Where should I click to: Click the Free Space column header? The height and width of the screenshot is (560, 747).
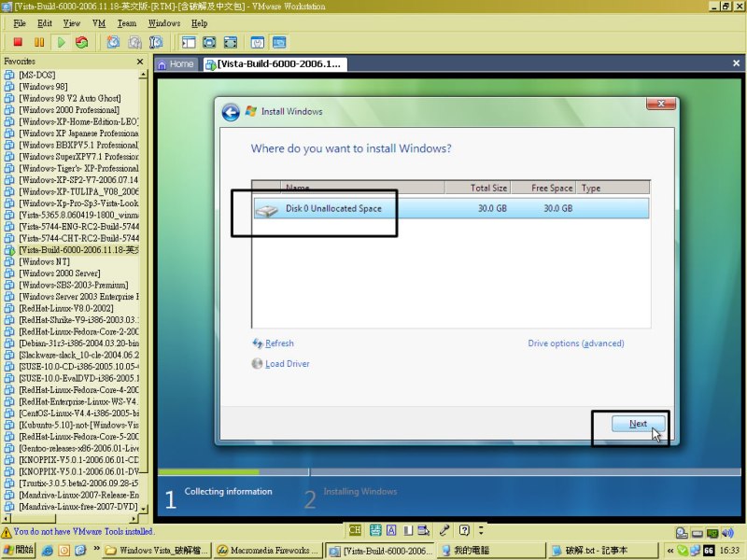coord(543,188)
